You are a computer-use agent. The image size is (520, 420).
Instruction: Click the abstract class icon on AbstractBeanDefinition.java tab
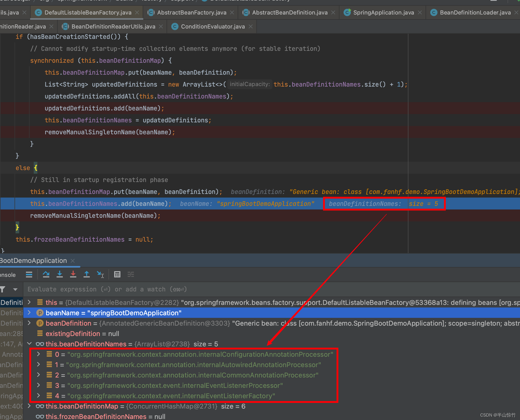pyautogui.click(x=246, y=12)
